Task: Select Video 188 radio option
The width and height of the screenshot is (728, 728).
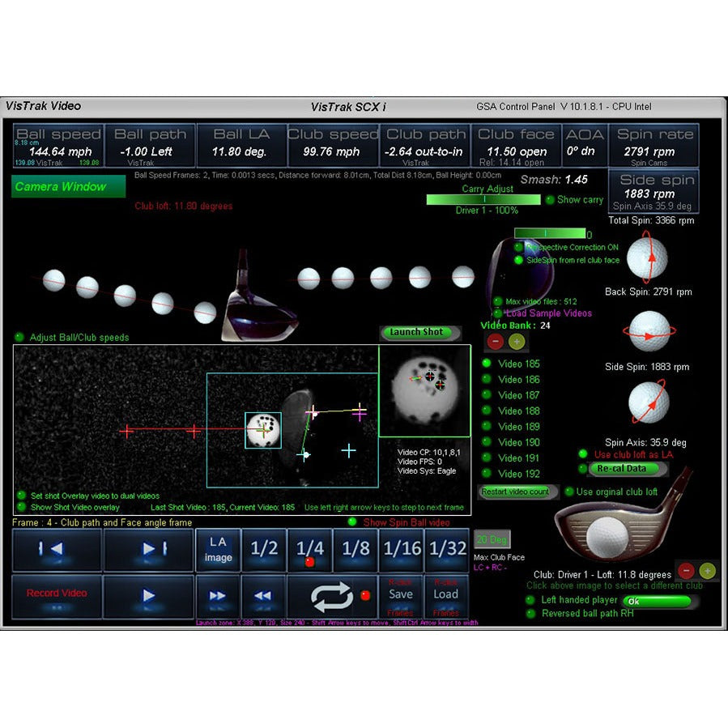Action: pyautogui.click(x=487, y=411)
